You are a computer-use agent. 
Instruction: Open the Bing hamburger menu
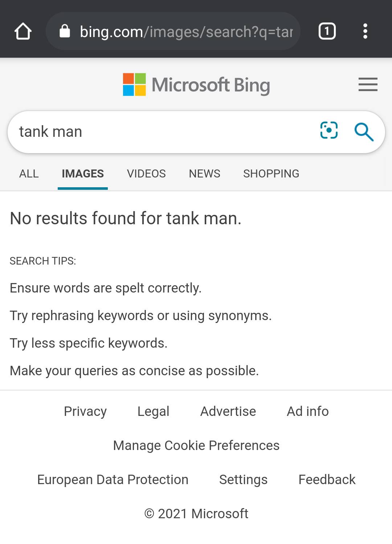[368, 85]
